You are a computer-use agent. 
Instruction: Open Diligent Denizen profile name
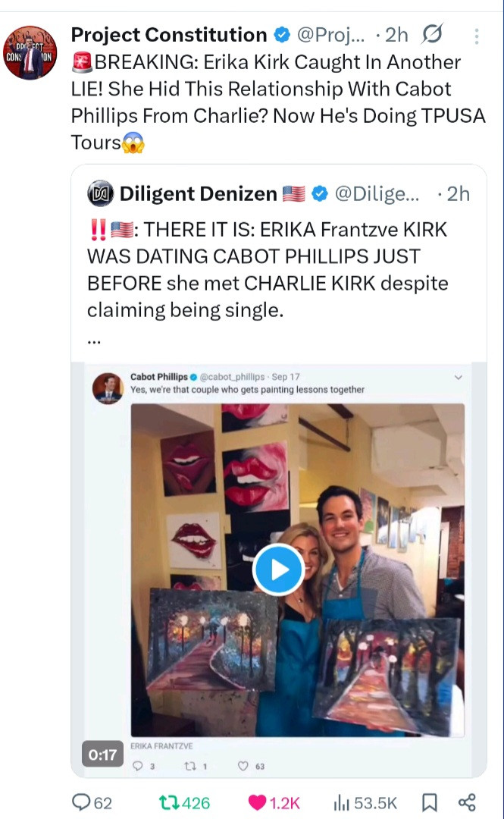(x=198, y=194)
